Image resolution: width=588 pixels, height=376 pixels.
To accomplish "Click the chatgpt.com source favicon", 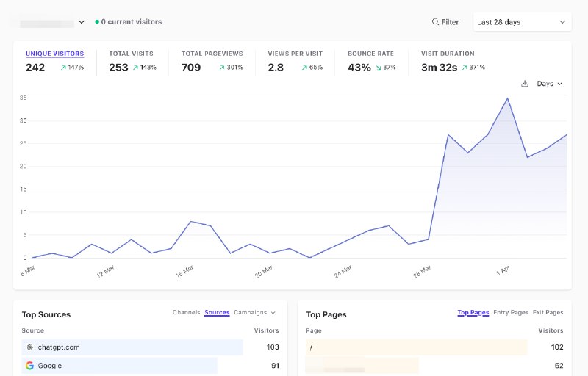I will (29, 347).
